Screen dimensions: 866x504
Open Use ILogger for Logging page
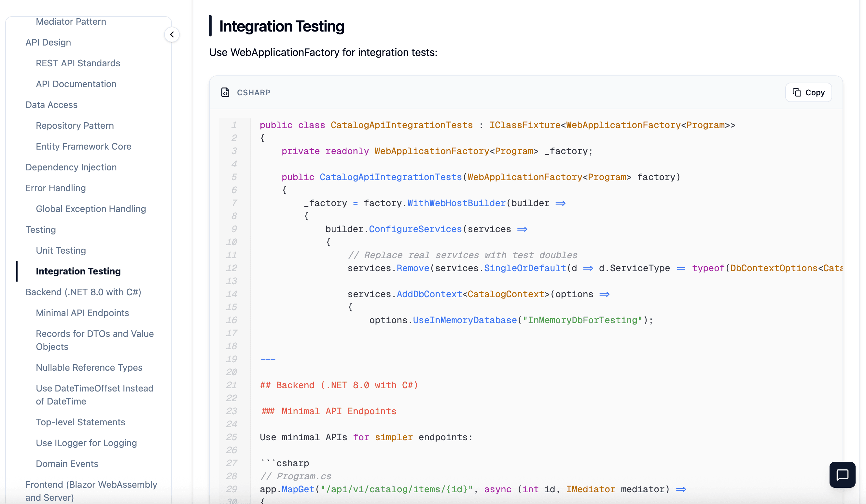86,443
